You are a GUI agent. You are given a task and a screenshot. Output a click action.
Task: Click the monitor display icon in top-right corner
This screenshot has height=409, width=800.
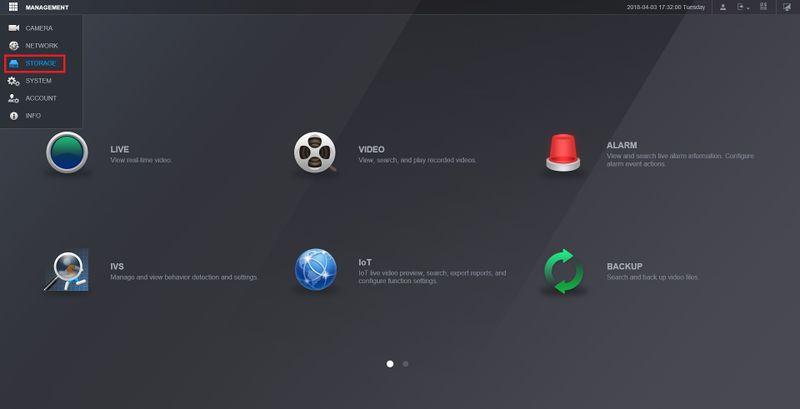pos(787,7)
